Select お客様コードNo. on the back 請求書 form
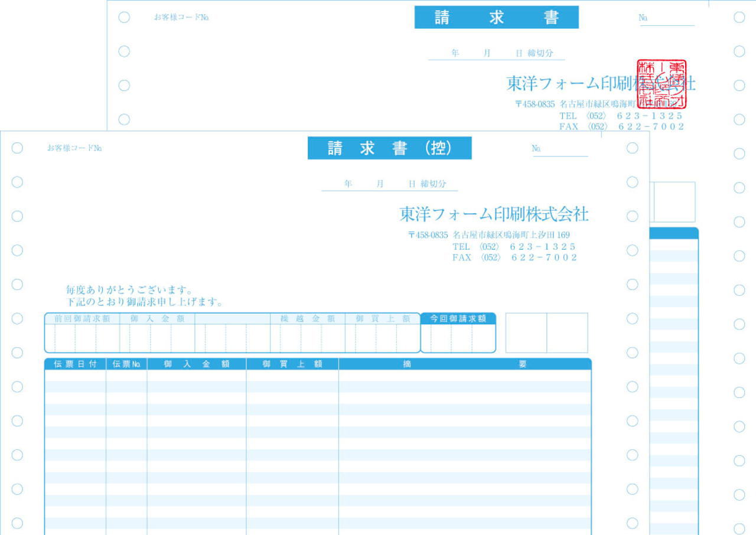Image resolution: width=756 pixels, height=535 pixels. pyautogui.click(x=181, y=18)
